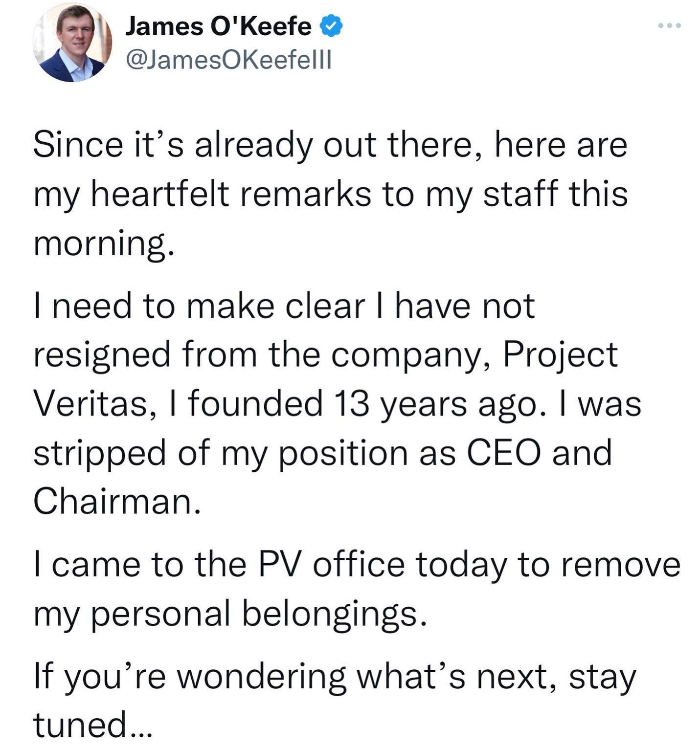
Task: Click the line 'If you're wondering what's next'
Action: (x=335, y=700)
